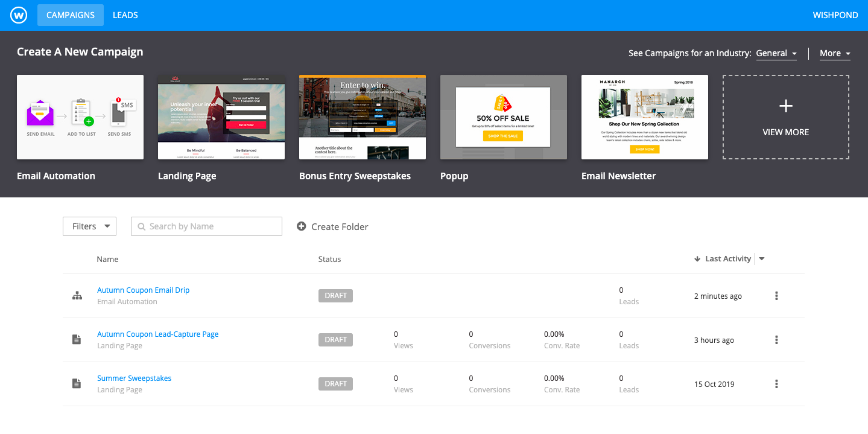Click the Popup template title text
The height and width of the screenshot is (434, 868).
454,176
